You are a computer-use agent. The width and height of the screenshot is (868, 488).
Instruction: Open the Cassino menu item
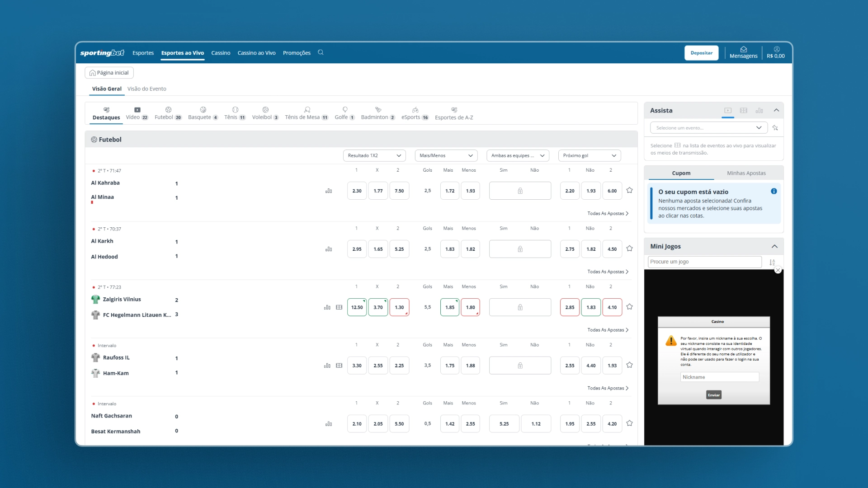(x=221, y=53)
